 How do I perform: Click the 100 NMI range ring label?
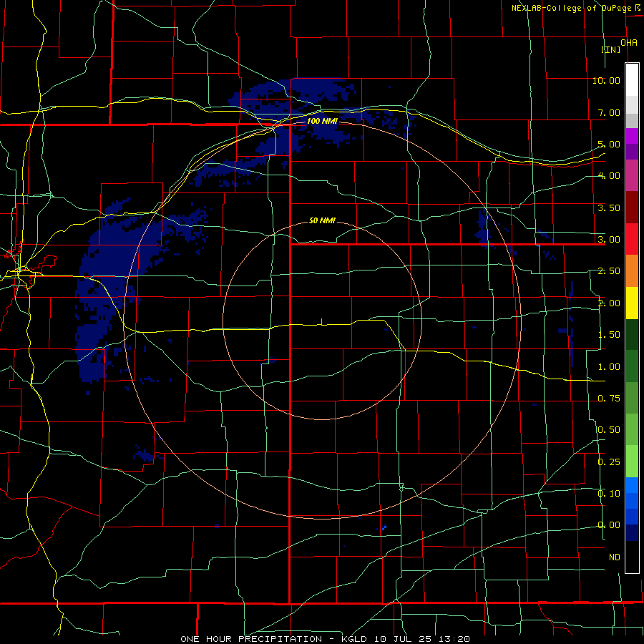(322, 121)
